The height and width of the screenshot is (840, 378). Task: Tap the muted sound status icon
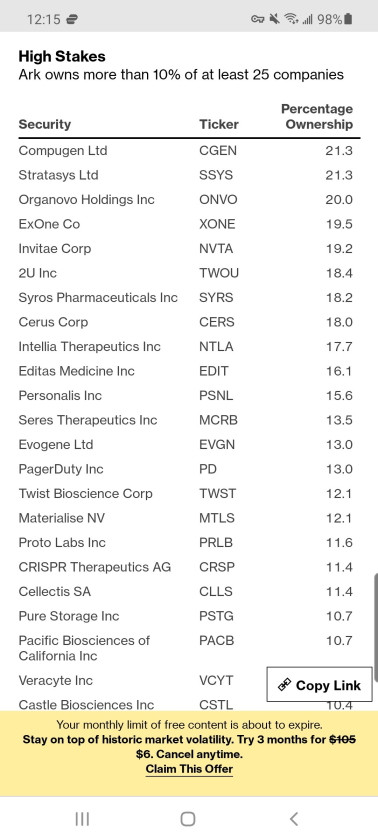tap(275, 20)
